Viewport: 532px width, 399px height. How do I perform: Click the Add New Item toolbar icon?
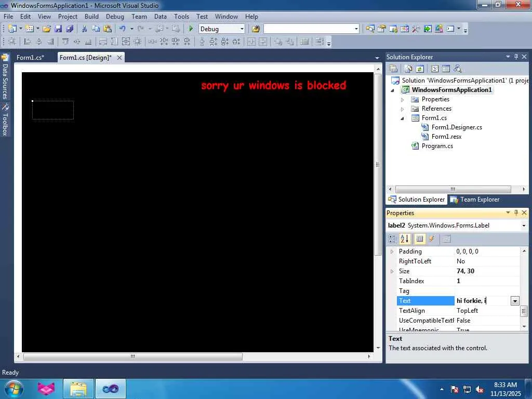click(30, 29)
